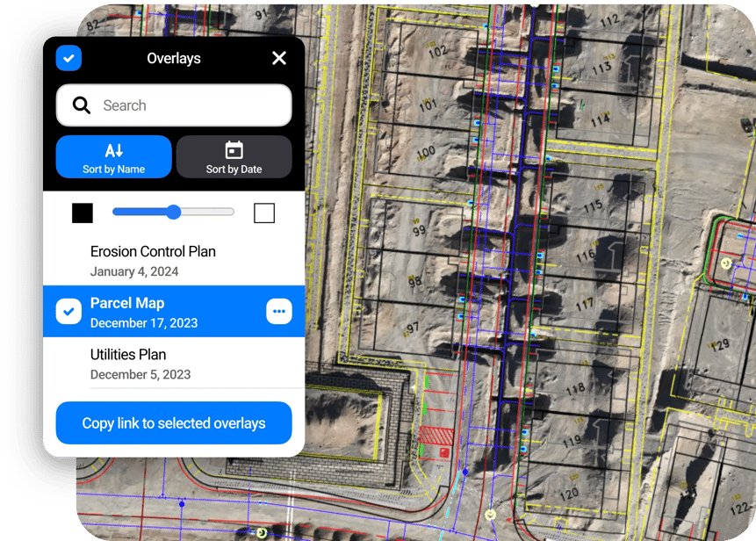
Task: Select the Erosion Control Plan overlay
Action: click(x=173, y=259)
